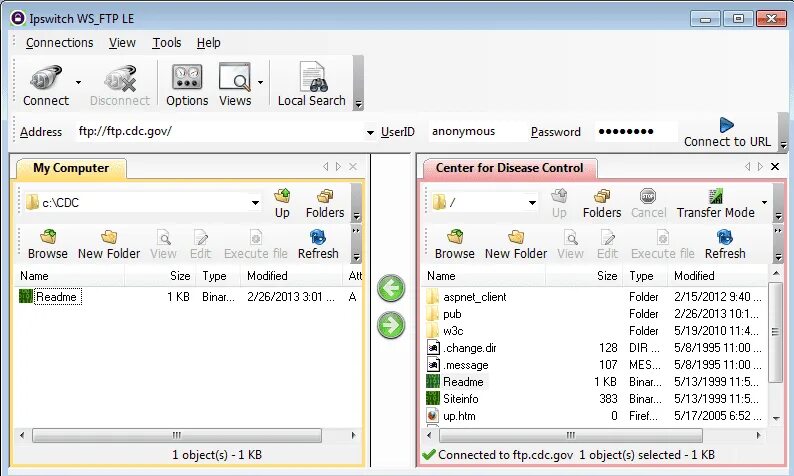
Task: Expand the Views dropdown arrow
Action: coord(260,82)
